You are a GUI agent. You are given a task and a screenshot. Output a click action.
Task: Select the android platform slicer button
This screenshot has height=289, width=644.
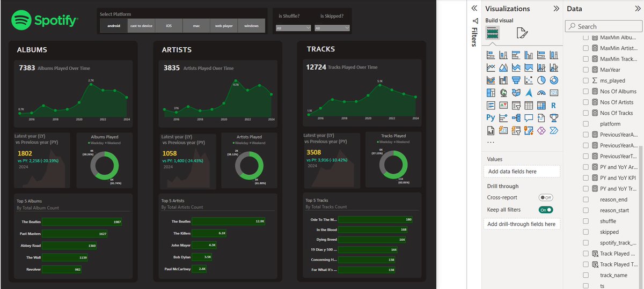pos(114,26)
